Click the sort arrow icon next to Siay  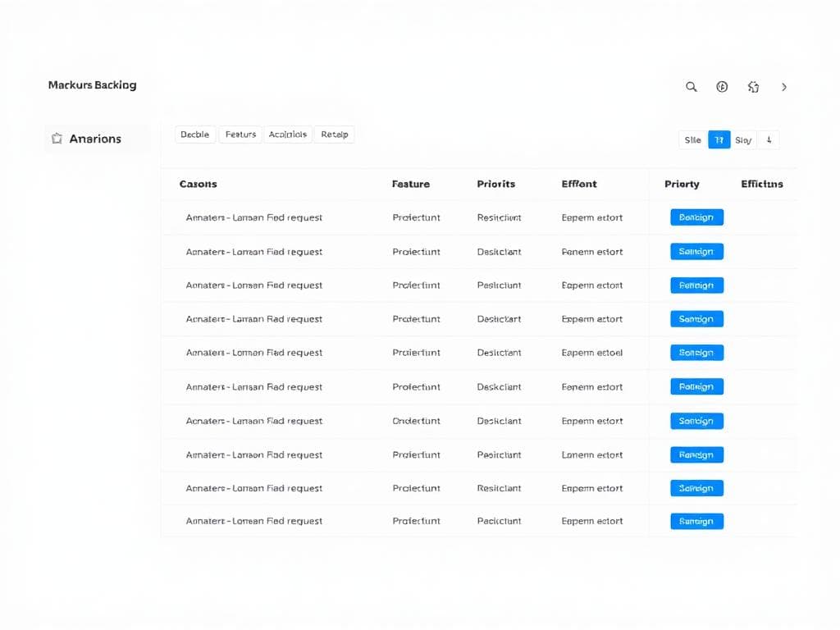point(769,139)
